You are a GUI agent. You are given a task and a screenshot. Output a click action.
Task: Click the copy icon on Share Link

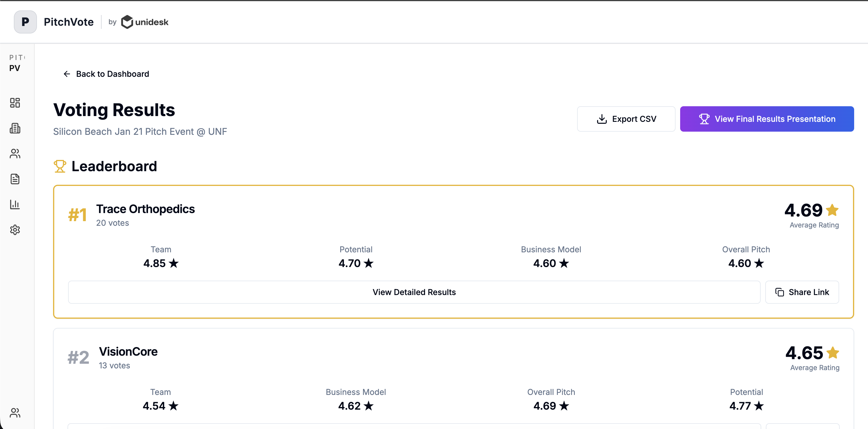tap(779, 292)
